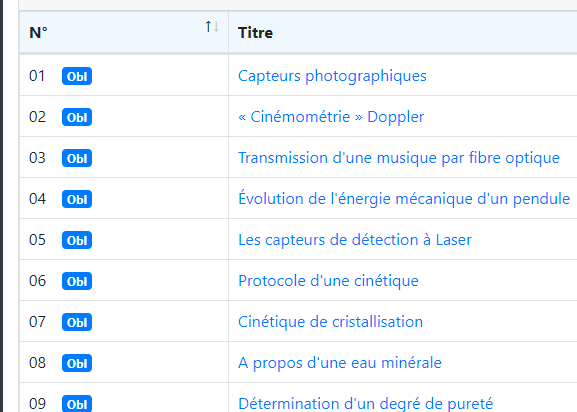Click the Obl badge in row 04
Screen dimensions: 577x412
point(77,199)
